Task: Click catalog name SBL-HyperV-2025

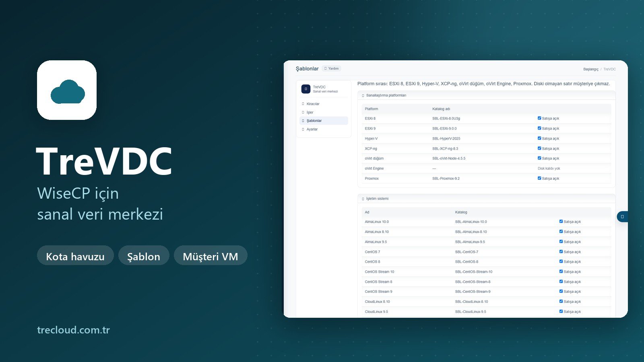Action: tap(446, 139)
